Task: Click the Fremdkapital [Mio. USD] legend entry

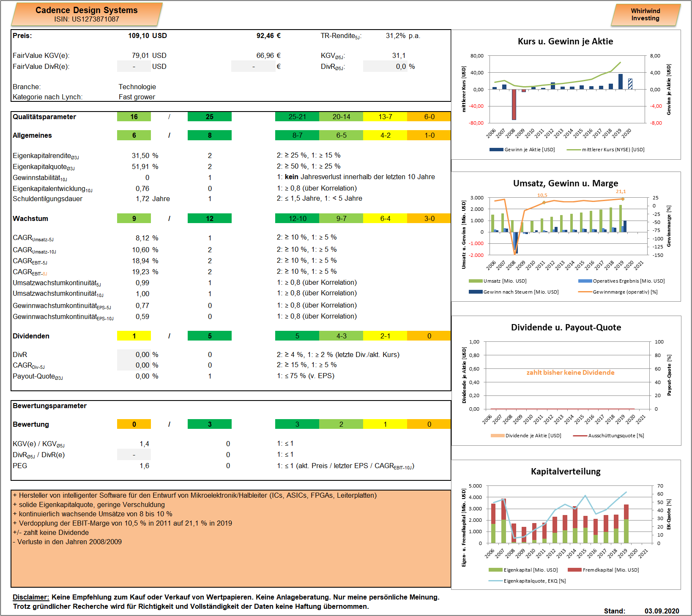Action: coord(603,570)
